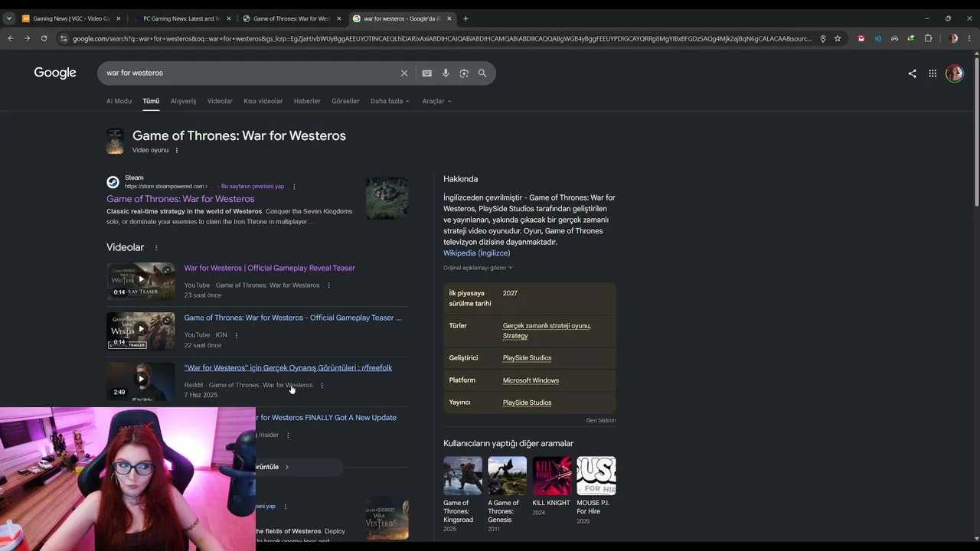The width and height of the screenshot is (980, 551).
Task: Open the MOUSE P.I. For Hire related search
Action: (x=596, y=491)
